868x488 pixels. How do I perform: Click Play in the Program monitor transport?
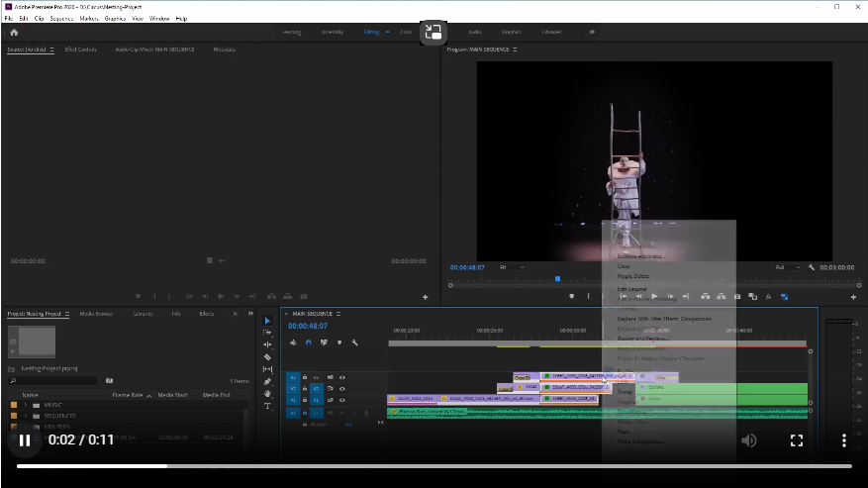654,297
